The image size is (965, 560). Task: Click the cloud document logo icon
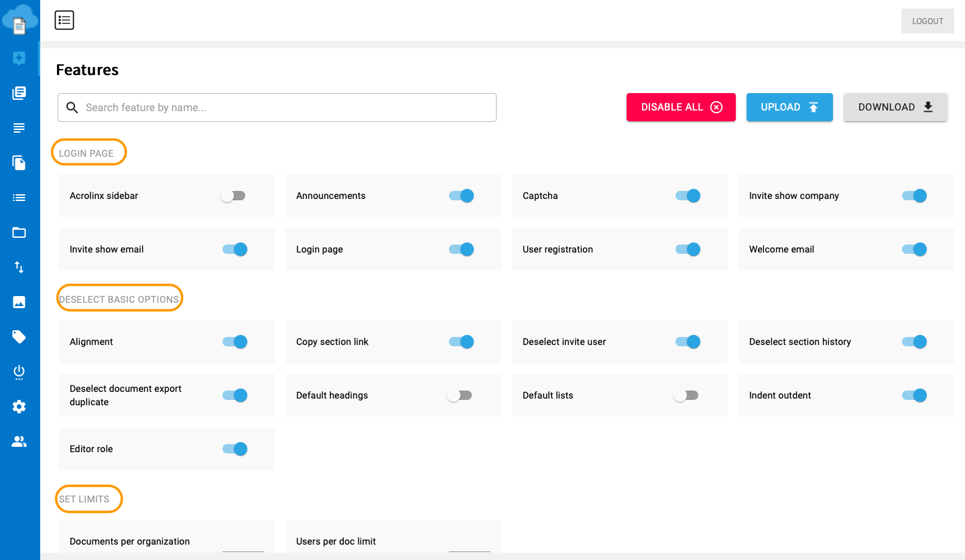(x=19, y=19)
